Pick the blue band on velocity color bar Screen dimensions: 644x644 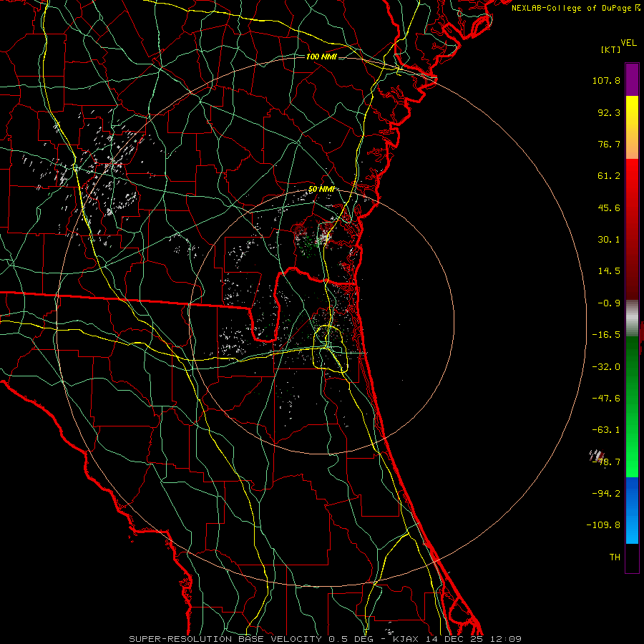[x=632, y=510]
